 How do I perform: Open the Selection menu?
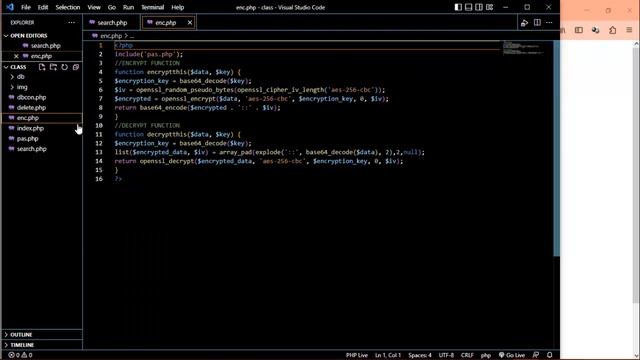[x=68, y=7]
